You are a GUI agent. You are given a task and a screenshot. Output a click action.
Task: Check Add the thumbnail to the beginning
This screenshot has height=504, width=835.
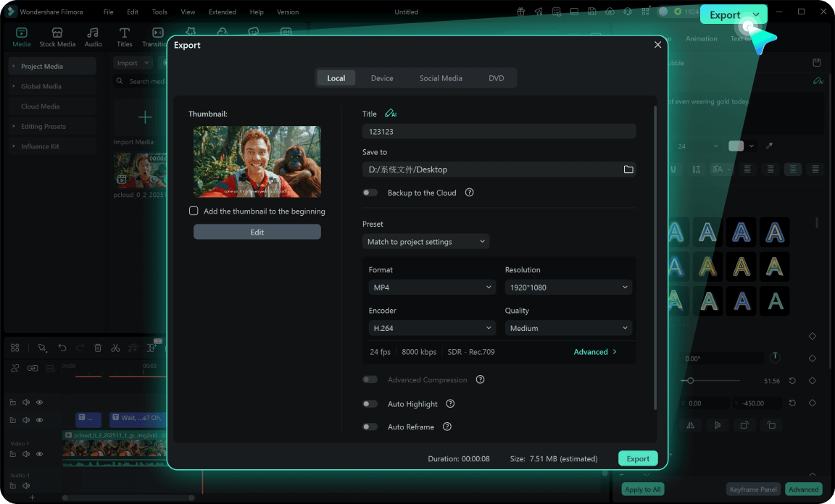(x=194, y=211)
